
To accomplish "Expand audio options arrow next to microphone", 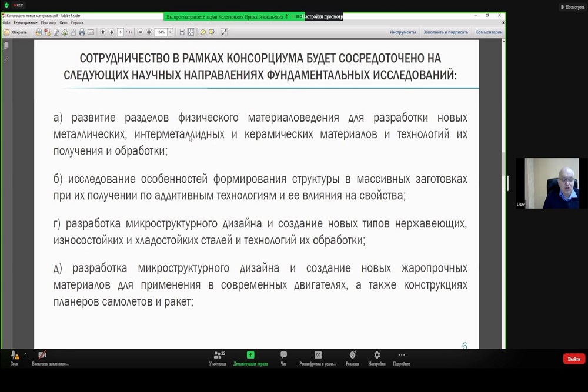I will pyautogui.click(x=25, y=354).
